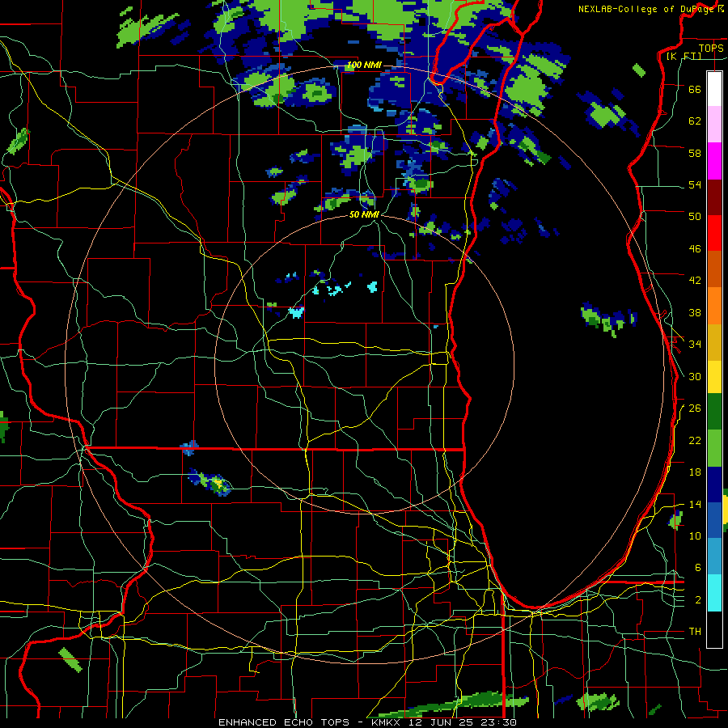Click the dark green 26 kft legend swatch

coord(714,411)
